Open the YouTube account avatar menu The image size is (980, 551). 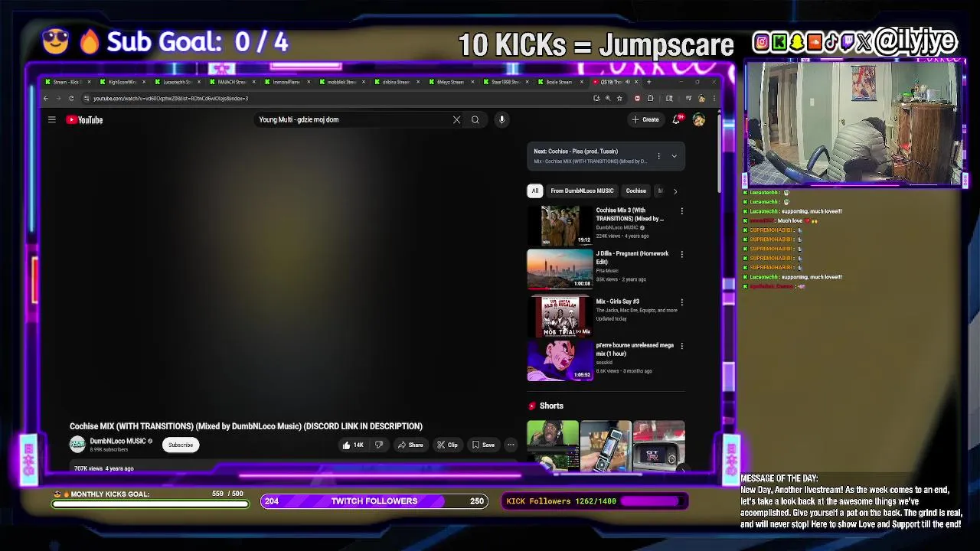coord(698,119)
